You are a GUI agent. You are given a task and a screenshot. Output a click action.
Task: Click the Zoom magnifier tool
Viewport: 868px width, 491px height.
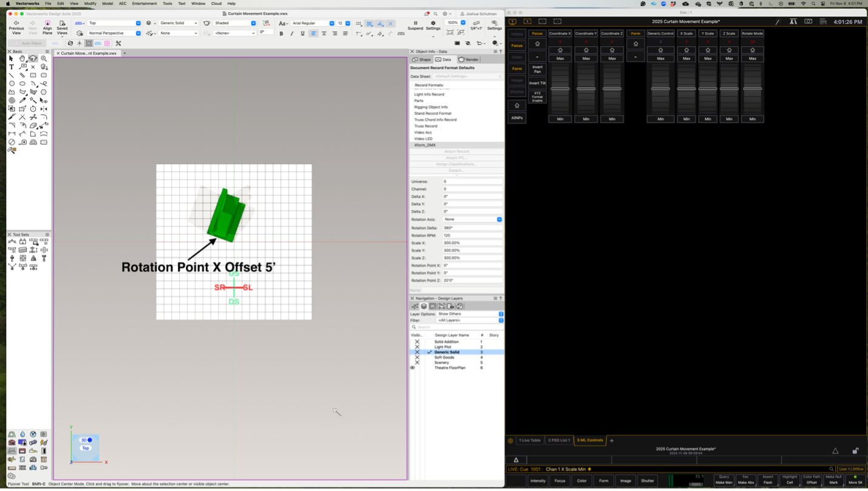click(x=44, y=59)
